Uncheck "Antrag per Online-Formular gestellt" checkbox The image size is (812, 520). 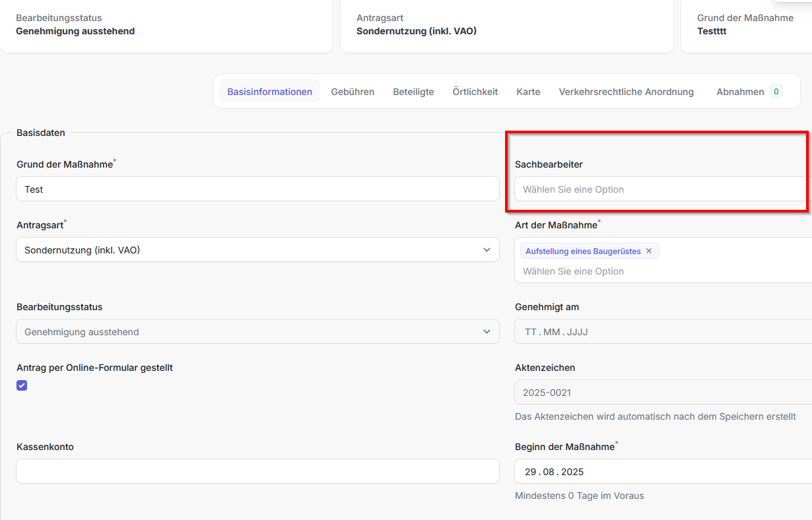pyautogui.click(x=22, y=386)
